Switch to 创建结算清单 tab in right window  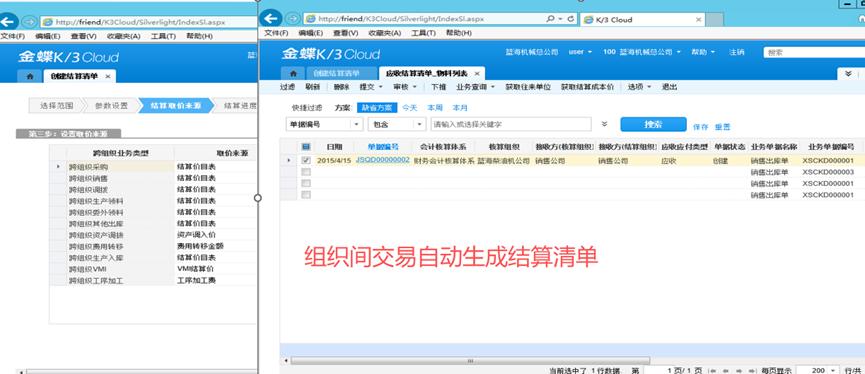[x=336, y=73]
